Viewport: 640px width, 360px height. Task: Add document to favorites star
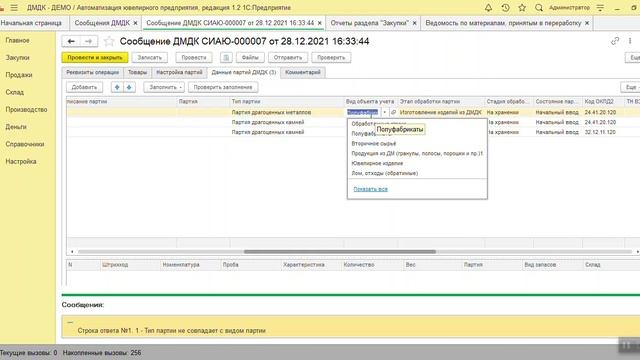click(x=109, y=41)
